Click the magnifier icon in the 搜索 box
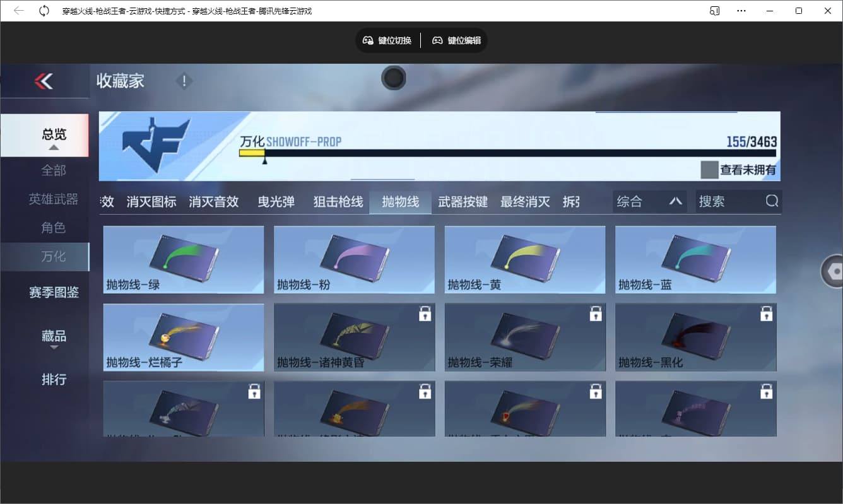The width and height of the screenshot is (843, 504). [x=772, y=201]
